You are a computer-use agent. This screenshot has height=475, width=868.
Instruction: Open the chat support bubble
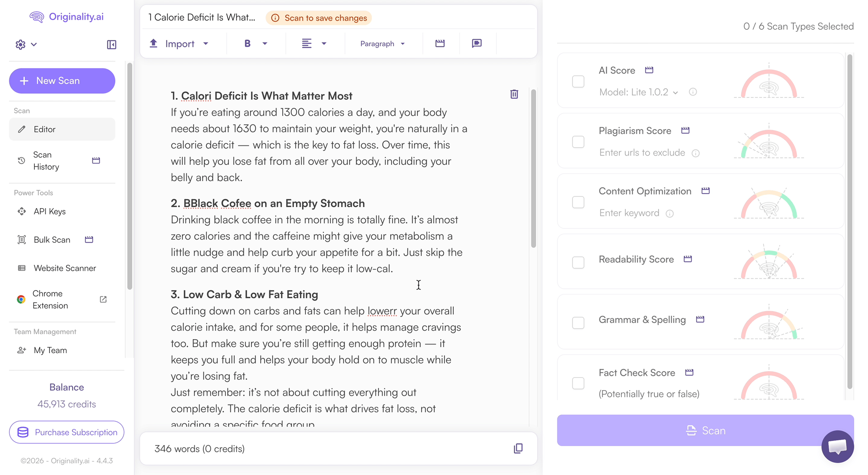837,446
